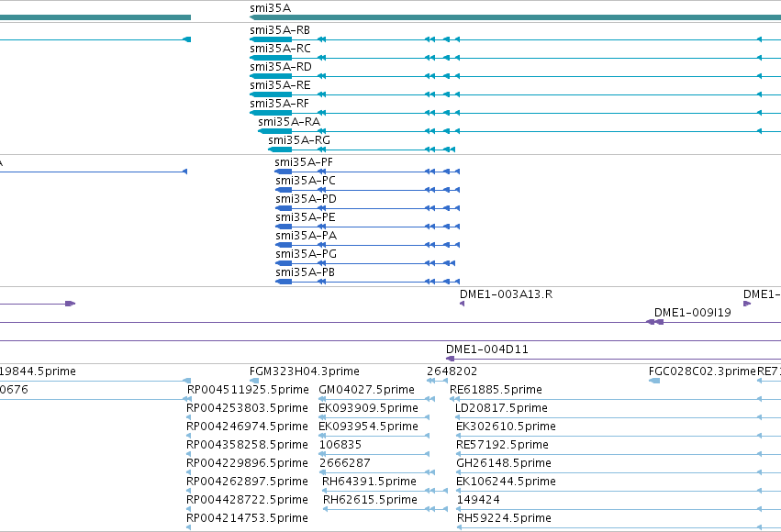
Task: Select EST RE57192.5prime
Action: (503, 446)
